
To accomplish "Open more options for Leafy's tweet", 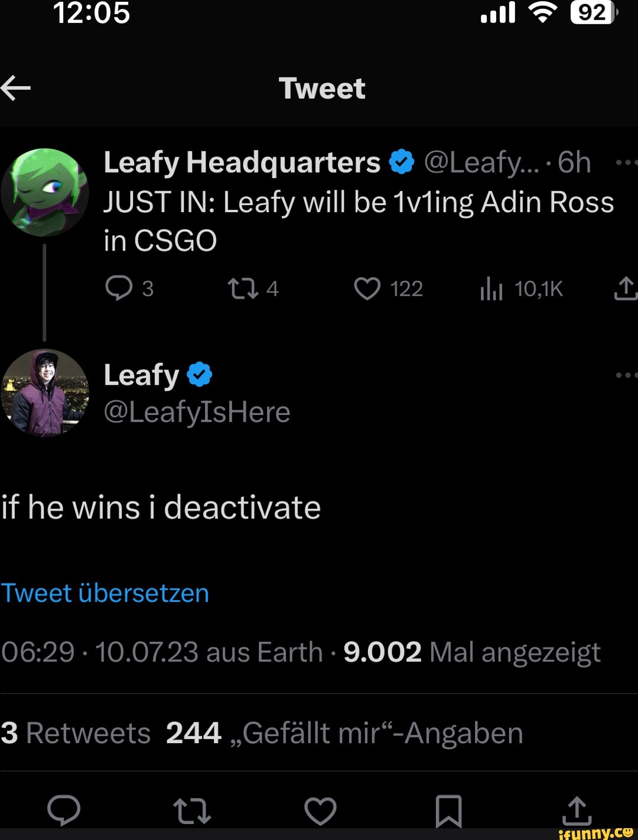I will (626, 375).
